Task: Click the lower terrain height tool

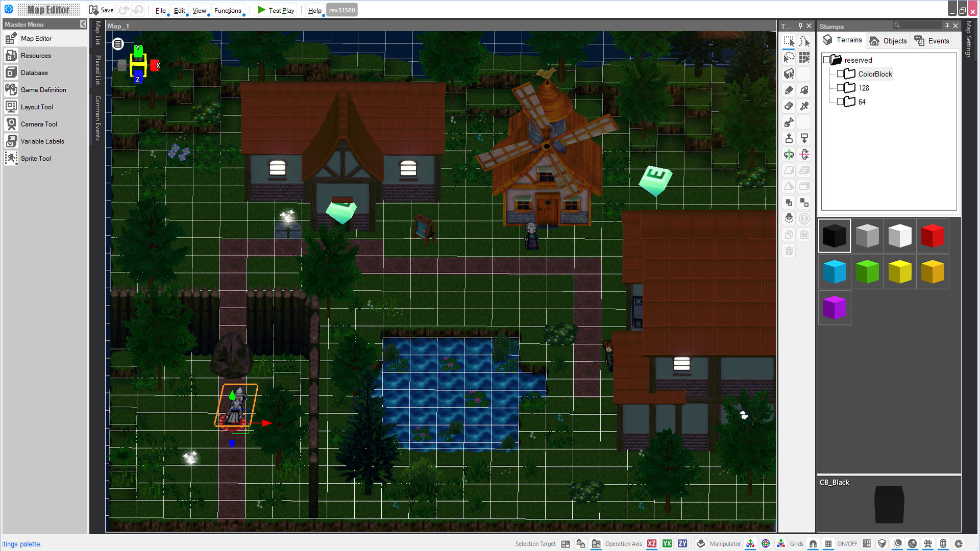Action: [804, 138]
